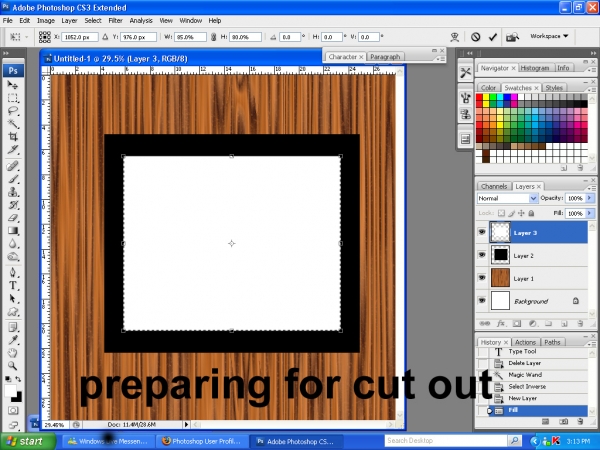Select the Blur tool
600x450 pixels.
[13, 244]
